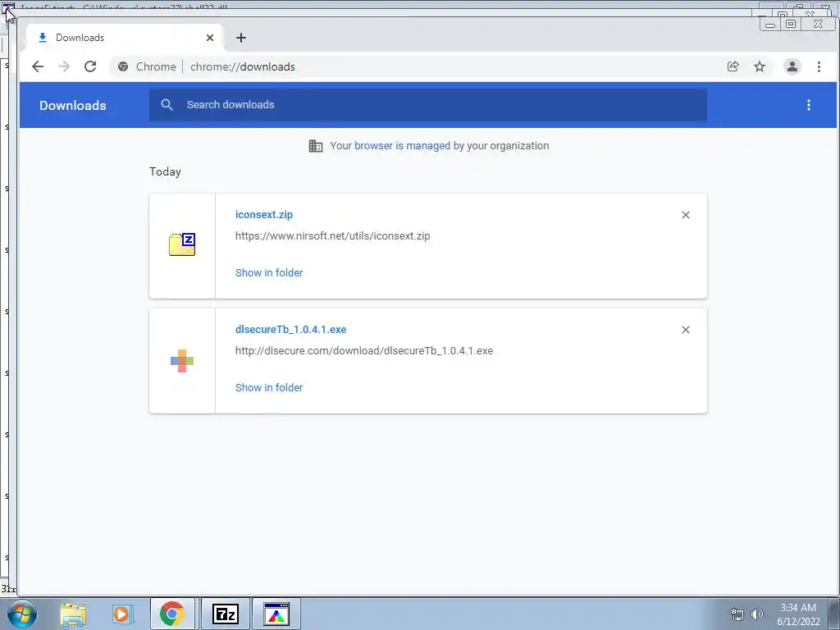Screen dimensions: 840x630
Task: Reload the downloads page
Action: (x=90, y=66)
